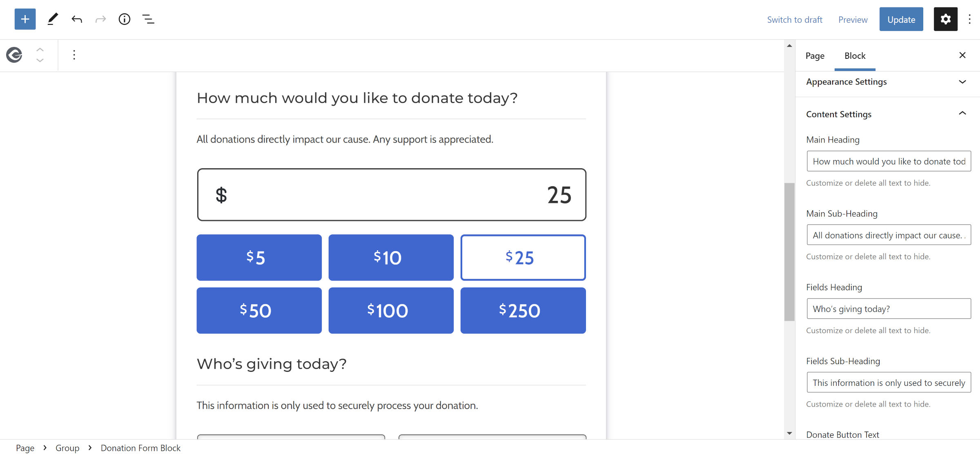980x454 pixels.
Task: Move block down with the down chevron
Action: point(40,60)
